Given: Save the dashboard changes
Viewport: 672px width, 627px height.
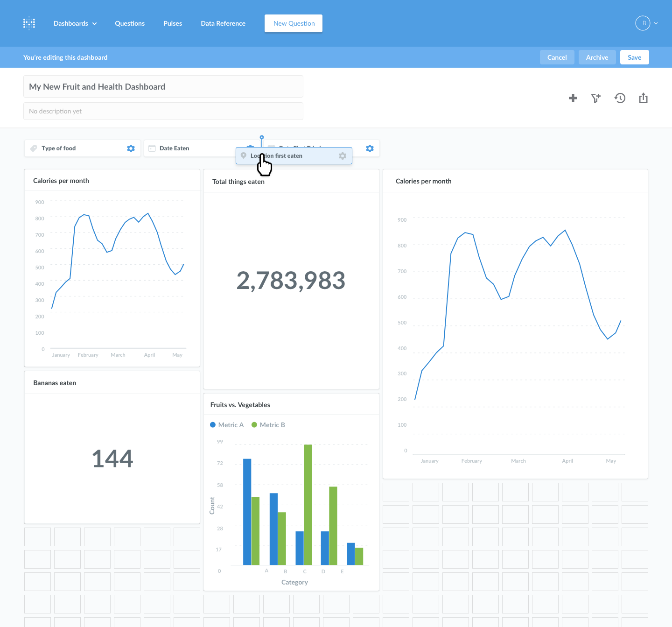Looking at the screenshot, I should tap(634, 57).
